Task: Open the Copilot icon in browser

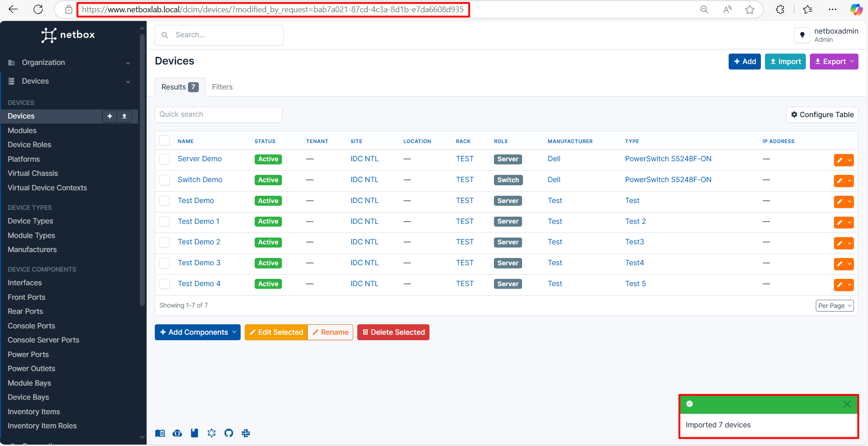Action: [x=856, y=10]
